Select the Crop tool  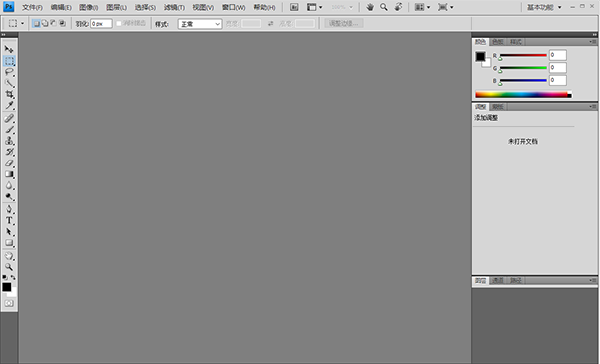[x=9, y=94]
